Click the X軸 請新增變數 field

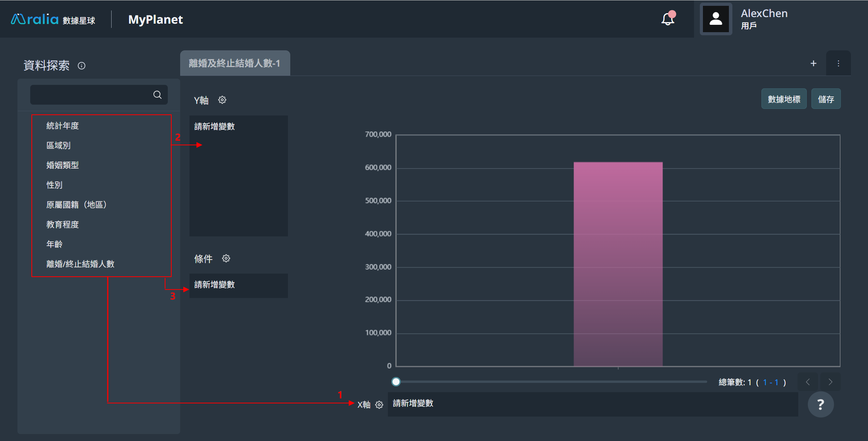tap(593, 404)
